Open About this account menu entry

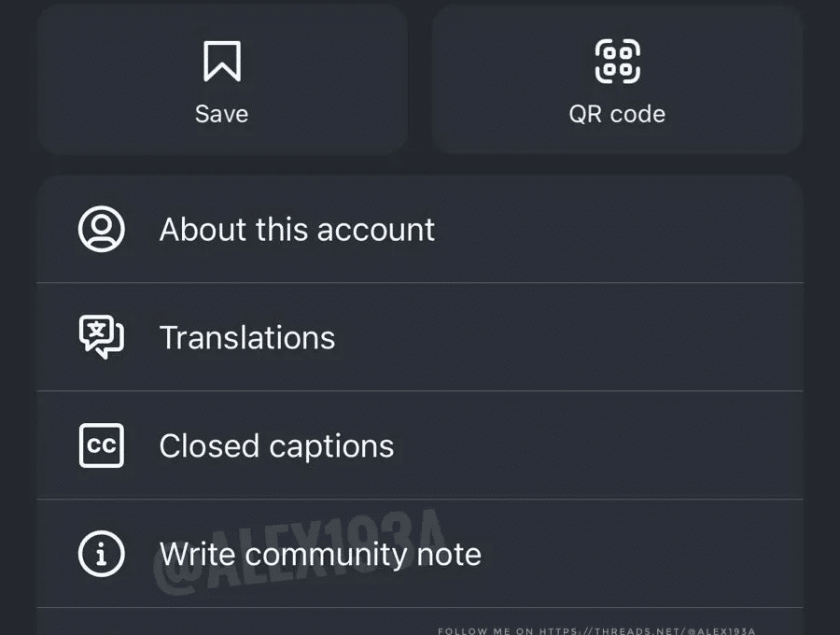[420, 229]
